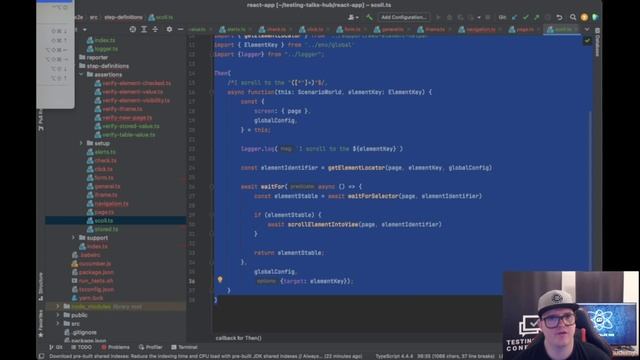Click the Git update project arrow
Screen dimensions: 640x360
(514, 17)
